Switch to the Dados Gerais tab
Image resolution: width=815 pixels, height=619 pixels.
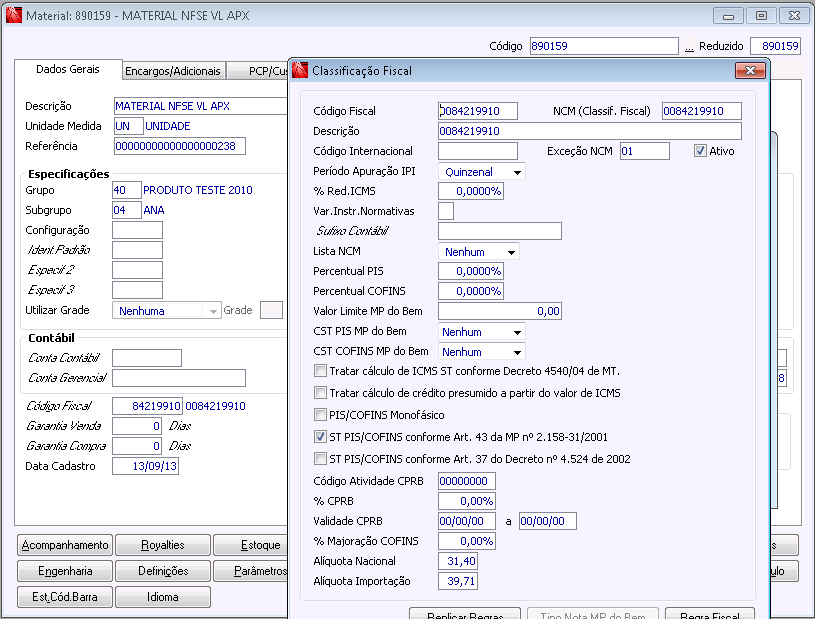click(x=68, y=69)
